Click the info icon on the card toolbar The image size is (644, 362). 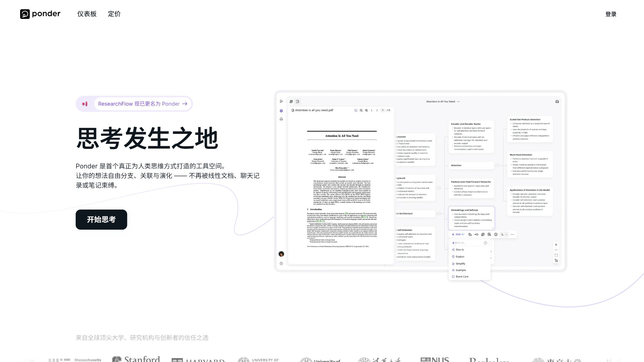pos(496,234)
